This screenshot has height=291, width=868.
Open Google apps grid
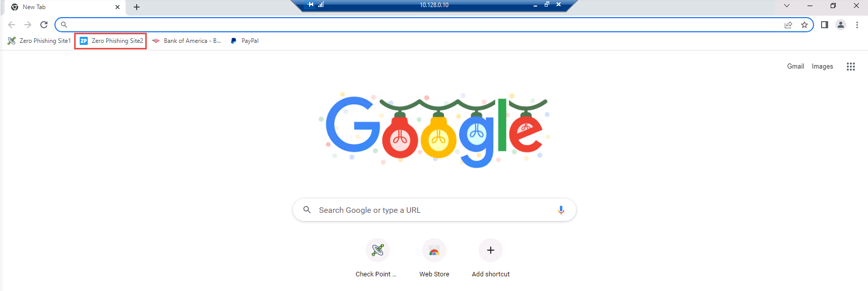(851, 67)
